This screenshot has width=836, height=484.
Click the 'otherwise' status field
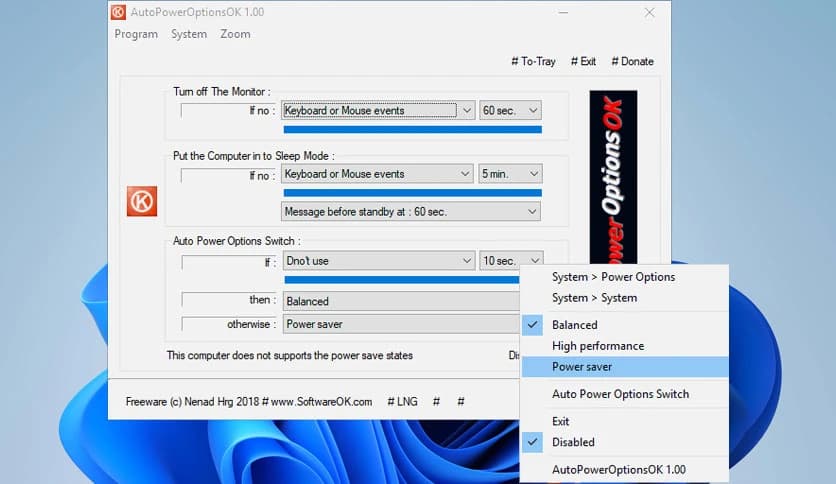(x=229, y=324)
